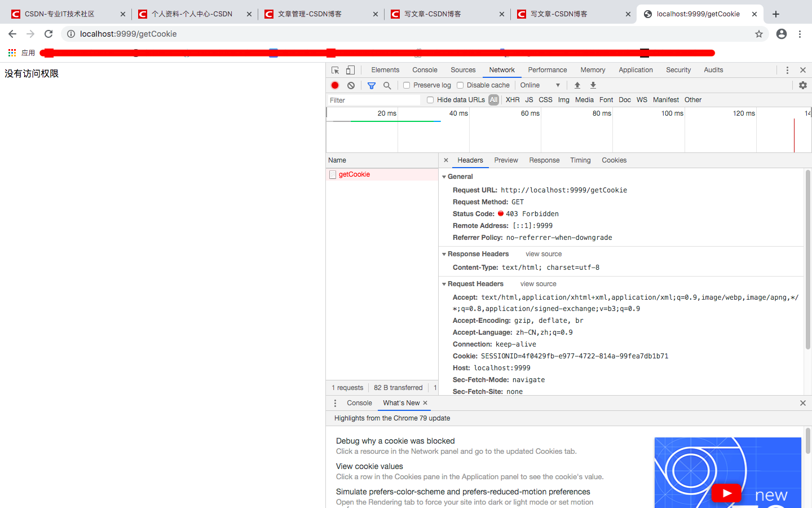The height and width of the screenshot is (508, 812).
Task: Open a new browser tab
Action: click(776, 14)
